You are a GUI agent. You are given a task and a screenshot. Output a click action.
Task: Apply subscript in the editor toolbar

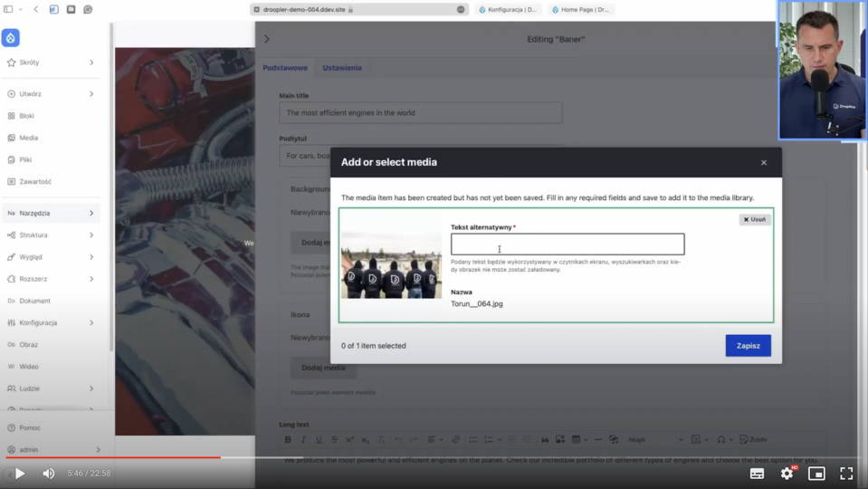click(366, 440)
